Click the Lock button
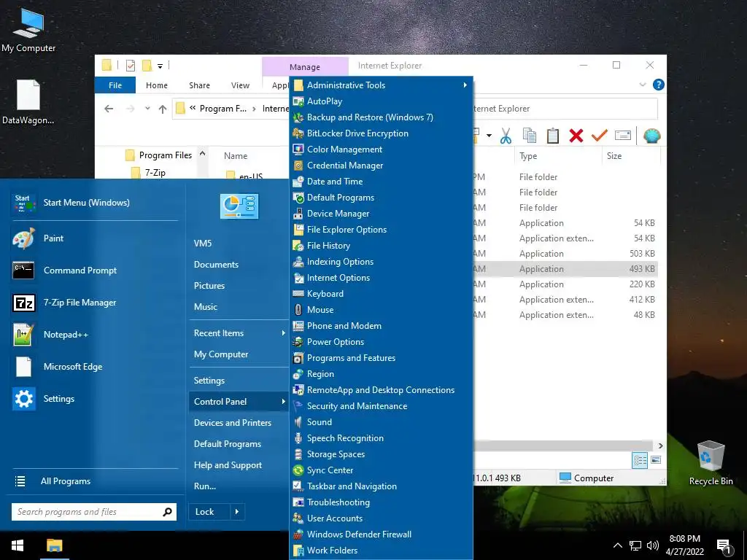747x560 pixels. pyautogui.click(x=209, y=512)
